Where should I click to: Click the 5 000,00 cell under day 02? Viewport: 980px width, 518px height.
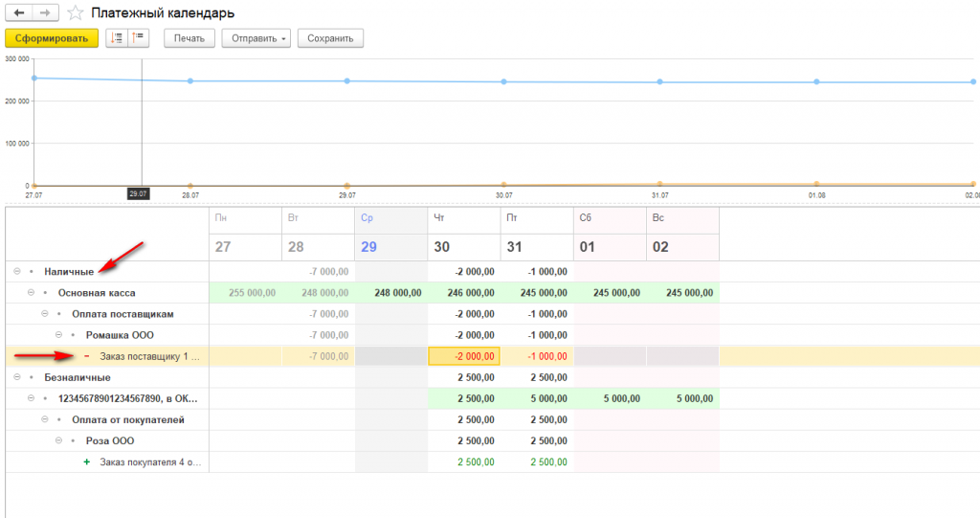coord(683,398)
